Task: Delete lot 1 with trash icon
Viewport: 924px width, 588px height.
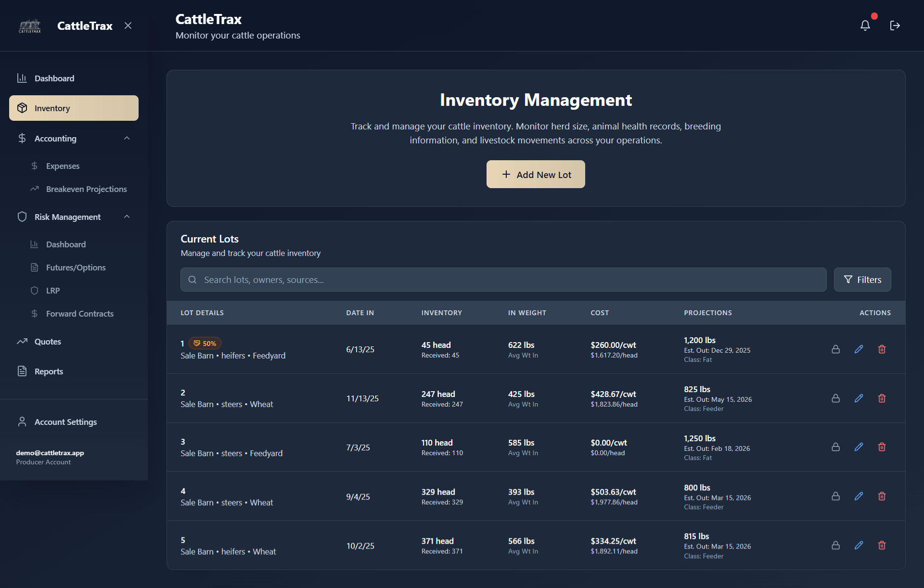Action: click(882, 349)
